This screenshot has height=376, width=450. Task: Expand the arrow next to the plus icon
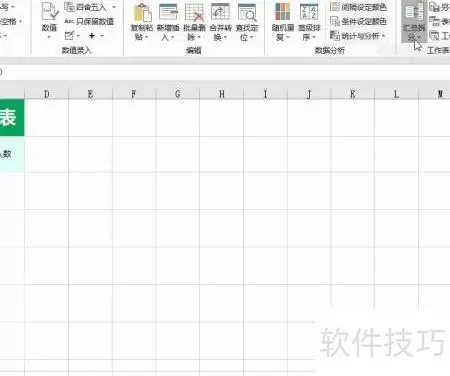pyautogui.click(x=102, y=35)
